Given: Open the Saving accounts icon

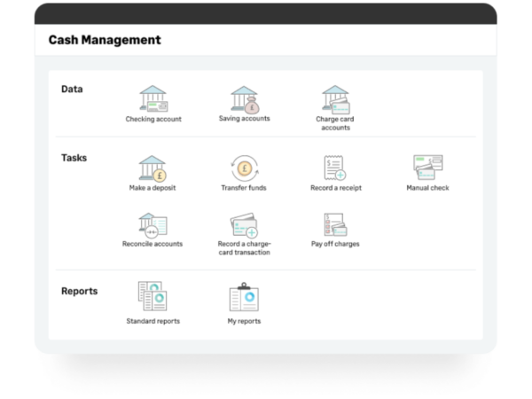Looking at the screenshot, I should click(x=245, y=99).
